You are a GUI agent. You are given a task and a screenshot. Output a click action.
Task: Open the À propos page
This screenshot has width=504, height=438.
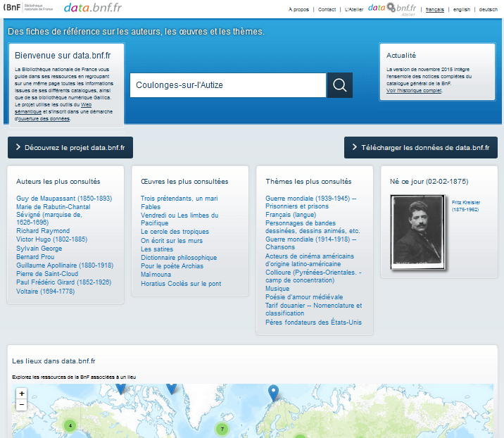tap(298, 10)
